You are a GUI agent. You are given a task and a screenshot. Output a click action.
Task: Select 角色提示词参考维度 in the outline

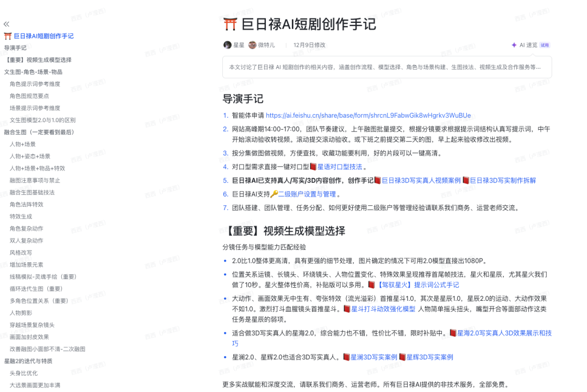tap(35, 84)
